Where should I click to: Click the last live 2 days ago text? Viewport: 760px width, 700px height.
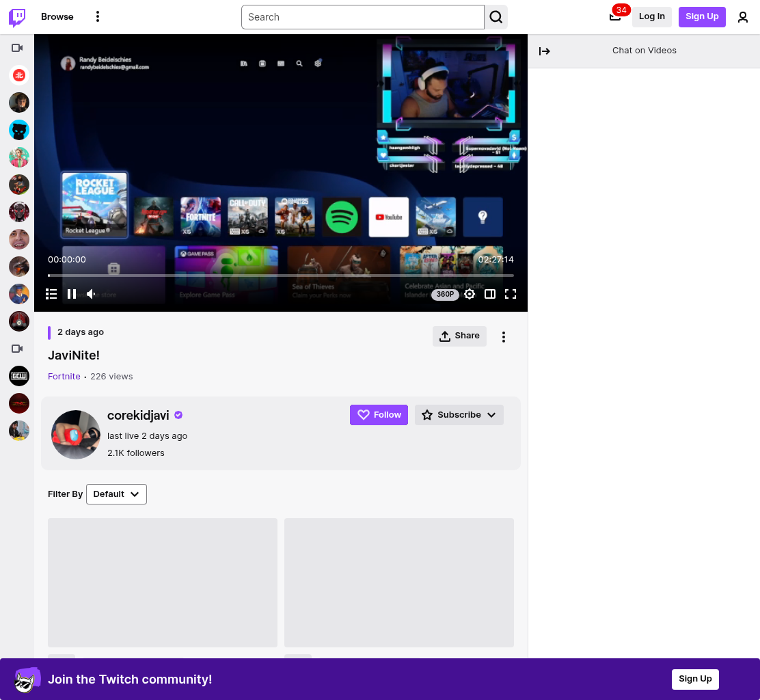tap(148, 436)
